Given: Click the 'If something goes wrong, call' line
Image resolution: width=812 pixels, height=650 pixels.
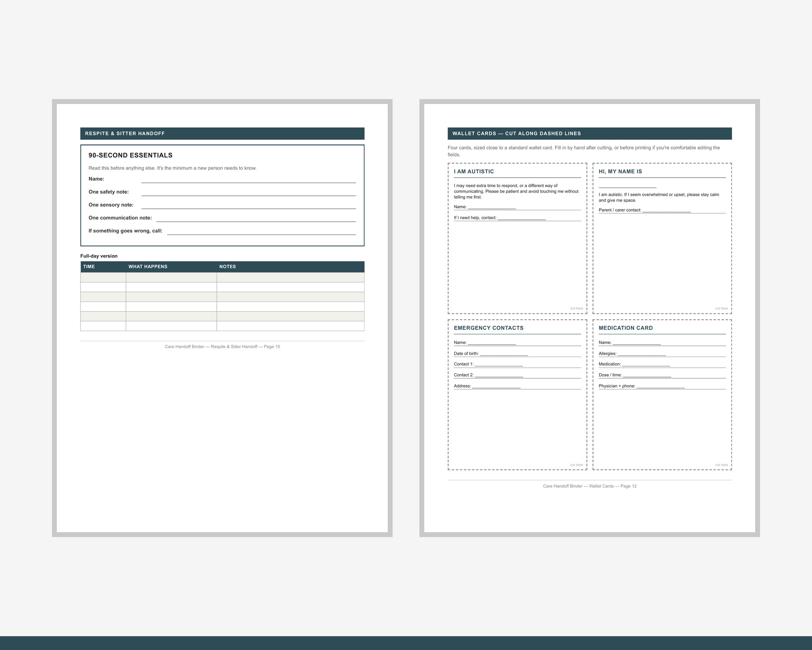Looking at the screenshot, I should 261,231.
